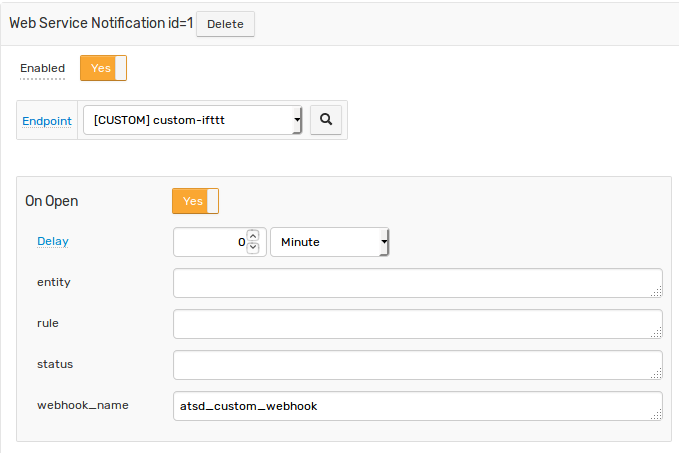Toggle the On Open switch
The height and width of the screenshot is (453, 679).
coord(195,201)
